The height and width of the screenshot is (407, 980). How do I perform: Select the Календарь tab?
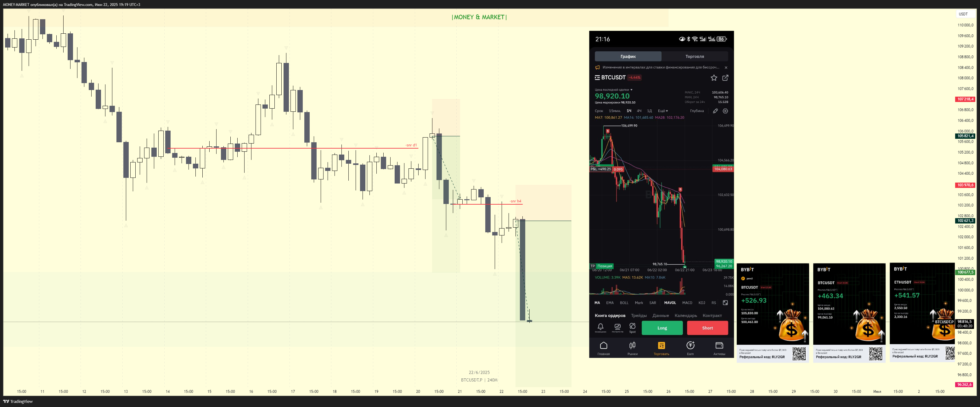click(685, 316)
